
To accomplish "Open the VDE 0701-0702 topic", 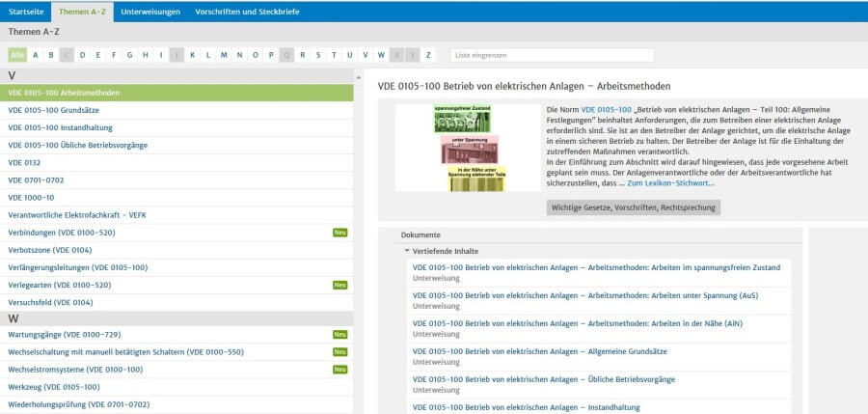I will point(176,180).
